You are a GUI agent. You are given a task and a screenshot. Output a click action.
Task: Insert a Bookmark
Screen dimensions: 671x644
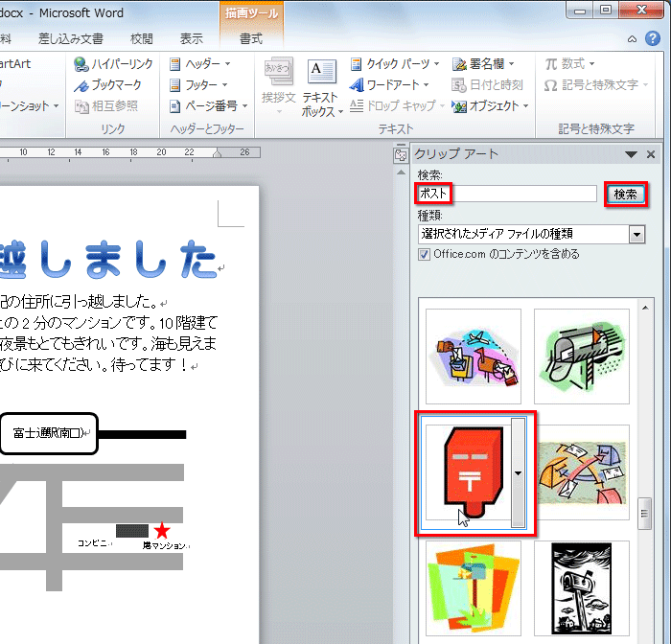tap(107, 85)
